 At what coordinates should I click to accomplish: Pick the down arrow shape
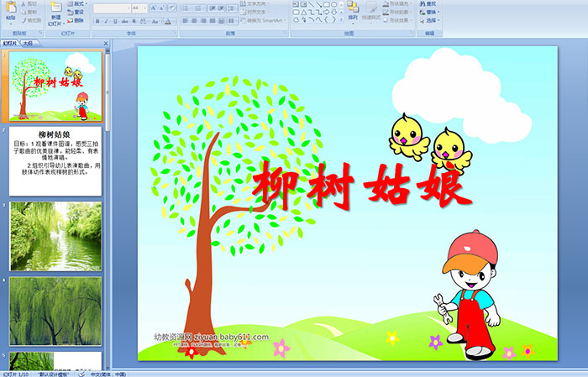[333, 13]
